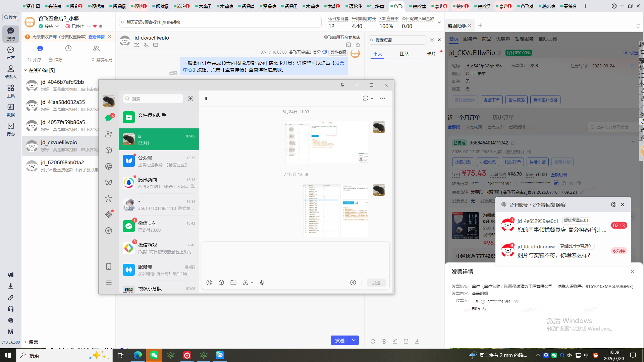The width and height of the screenshot is (644, 362).
Task: Open 金额明细 link
Action: tap(559, 175)
